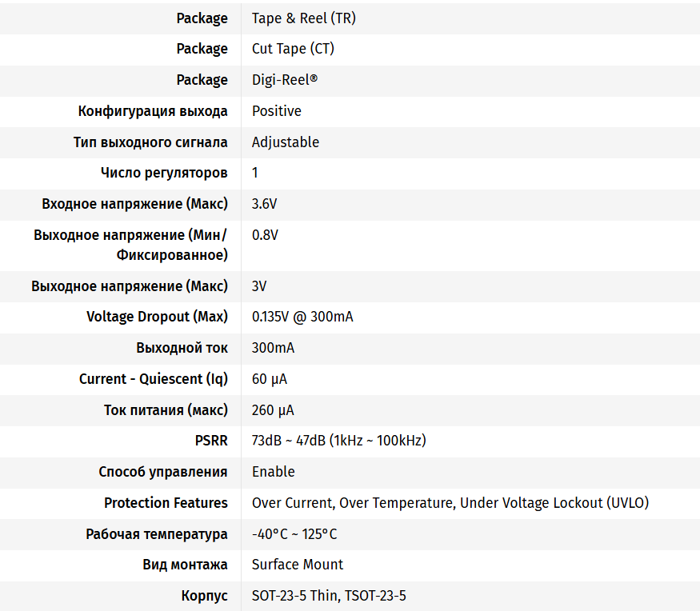Click the "PSRR" row label
Image resolution: width=700 pixels, height=611 pixels.
click(211, 441)
